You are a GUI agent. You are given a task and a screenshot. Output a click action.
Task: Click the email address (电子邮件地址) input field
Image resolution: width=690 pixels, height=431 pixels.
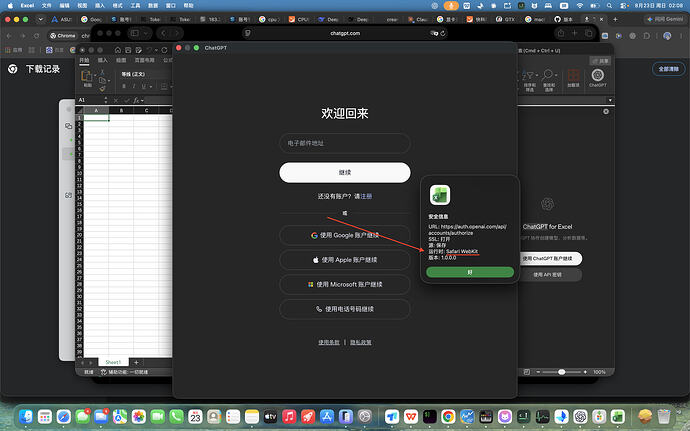click(x=345, y=143)
